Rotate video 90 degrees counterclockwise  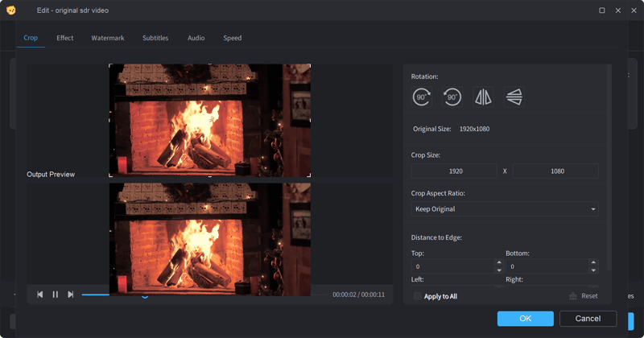[x=452, y=97]
